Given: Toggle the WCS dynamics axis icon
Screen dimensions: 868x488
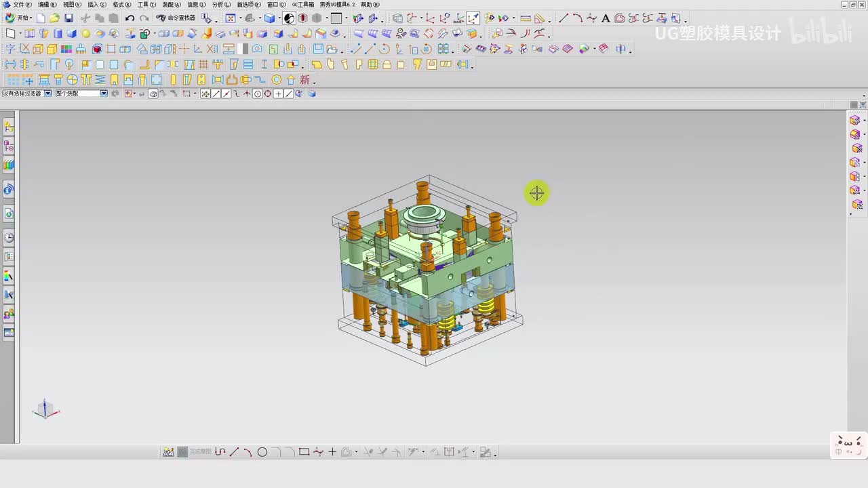Looking at the screenshot, I should pos(473,18).
